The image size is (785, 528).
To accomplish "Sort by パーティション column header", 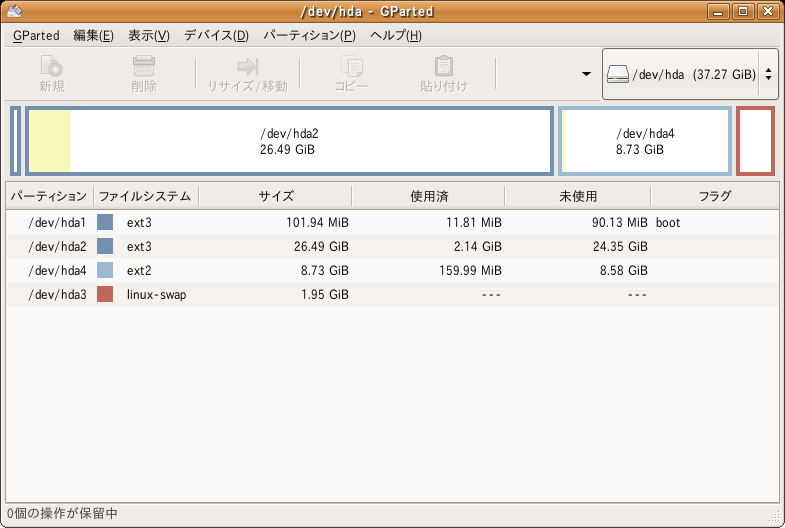I will (49, 196).
